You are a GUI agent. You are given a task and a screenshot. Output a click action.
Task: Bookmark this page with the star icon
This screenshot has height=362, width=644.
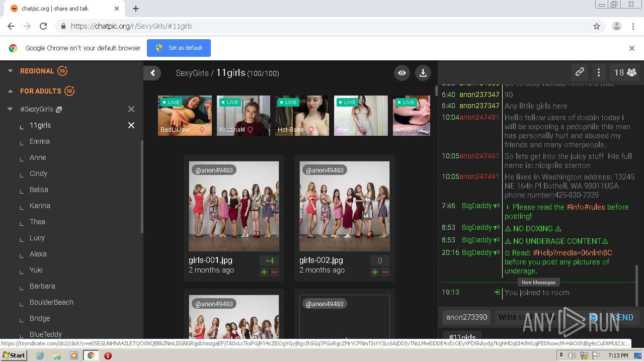tap(597, 26)
